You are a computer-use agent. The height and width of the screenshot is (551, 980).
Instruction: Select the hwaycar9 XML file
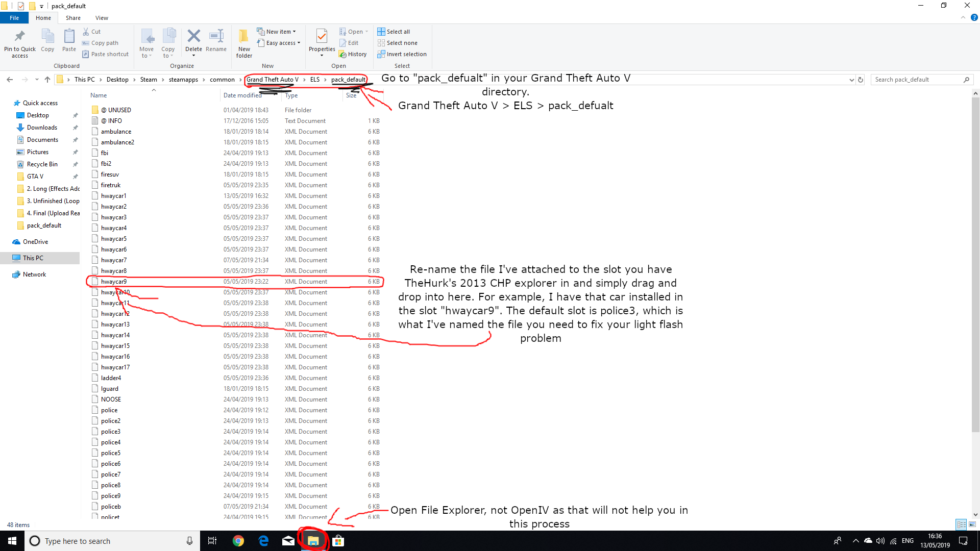(114, 282)
